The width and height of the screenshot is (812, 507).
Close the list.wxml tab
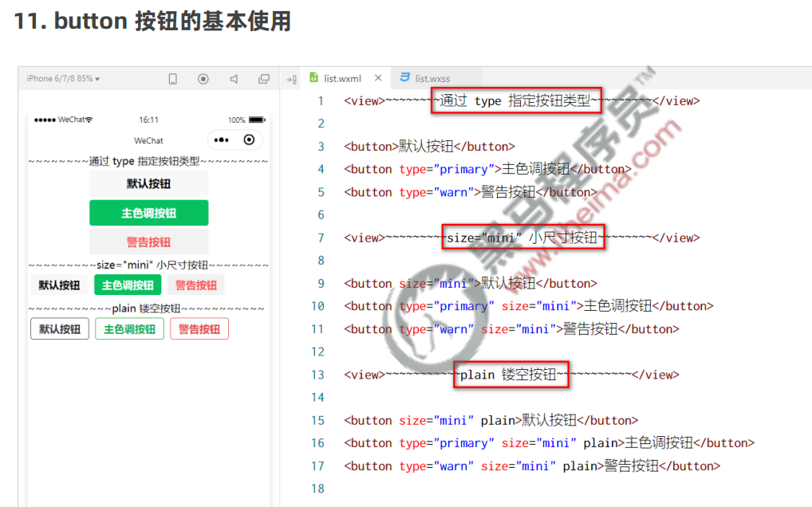coord(378,78)
